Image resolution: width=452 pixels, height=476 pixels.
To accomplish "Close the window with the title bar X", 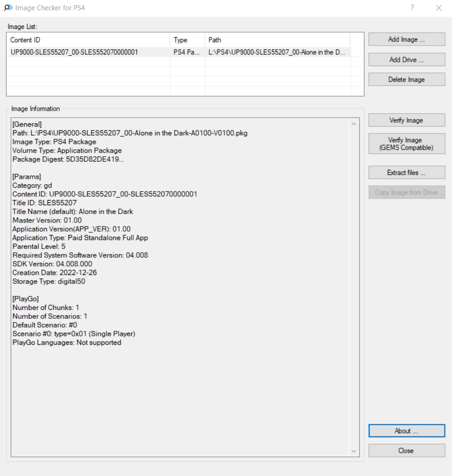I will point(439,8).
